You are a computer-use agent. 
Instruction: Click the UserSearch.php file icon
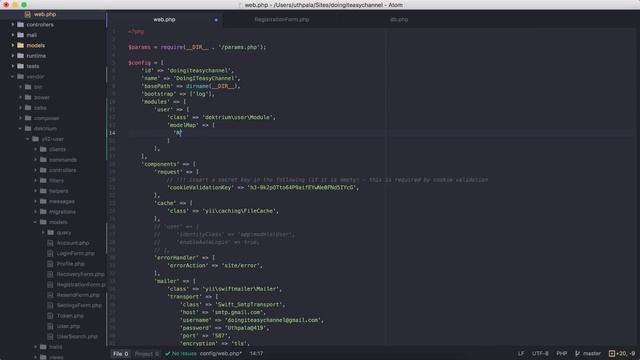coord(51,337)
